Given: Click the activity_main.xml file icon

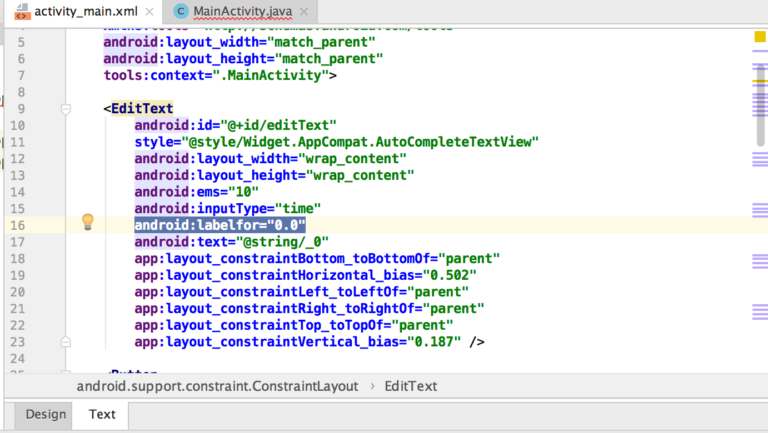Looking at the screenshot, I should point(22,11).
